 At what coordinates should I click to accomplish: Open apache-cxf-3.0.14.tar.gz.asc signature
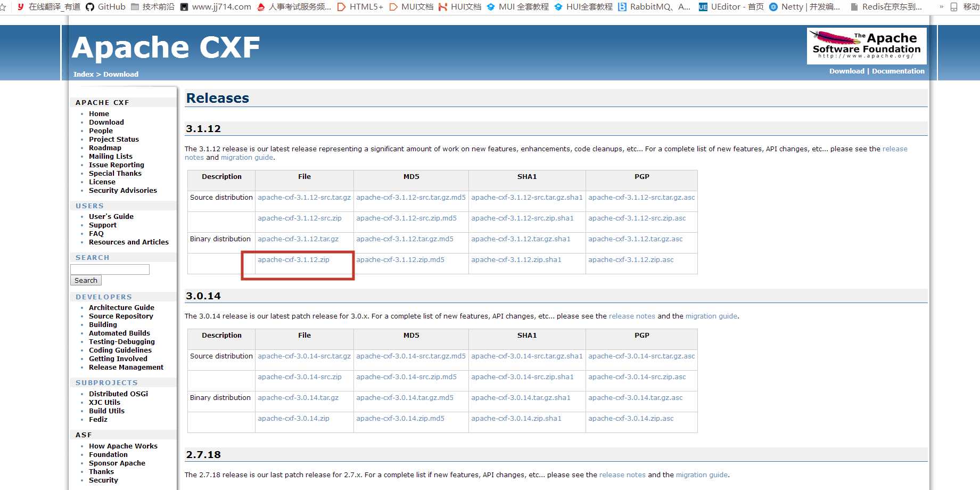[636, 397]
